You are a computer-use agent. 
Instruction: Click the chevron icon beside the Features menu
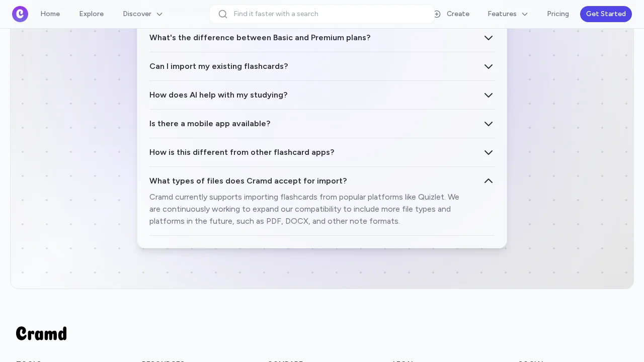point(525,14)
